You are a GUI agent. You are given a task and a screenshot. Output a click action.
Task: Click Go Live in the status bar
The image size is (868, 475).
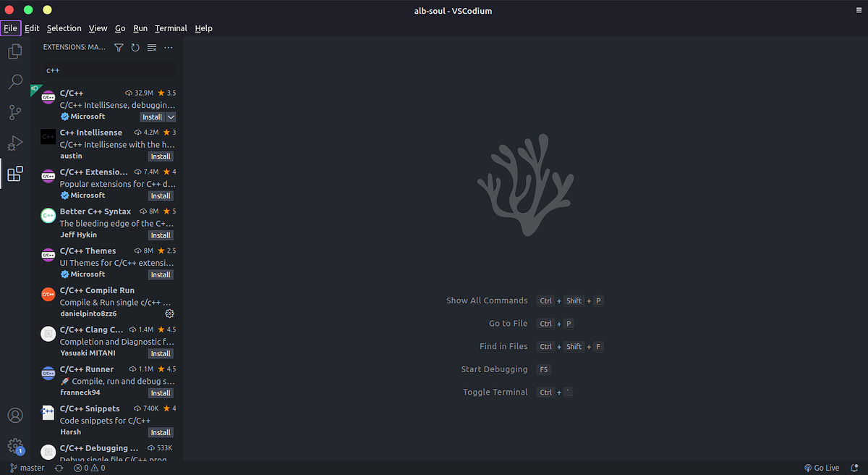(822, 468)
